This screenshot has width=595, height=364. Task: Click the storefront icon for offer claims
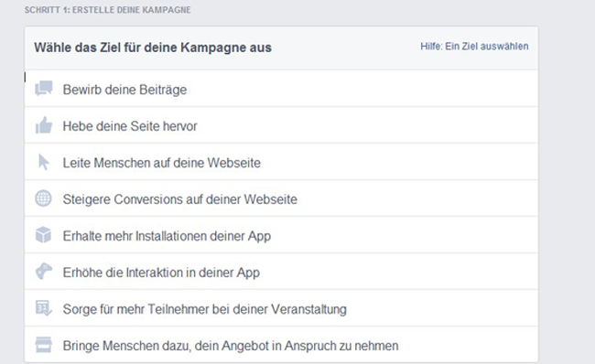pos(43,344)
